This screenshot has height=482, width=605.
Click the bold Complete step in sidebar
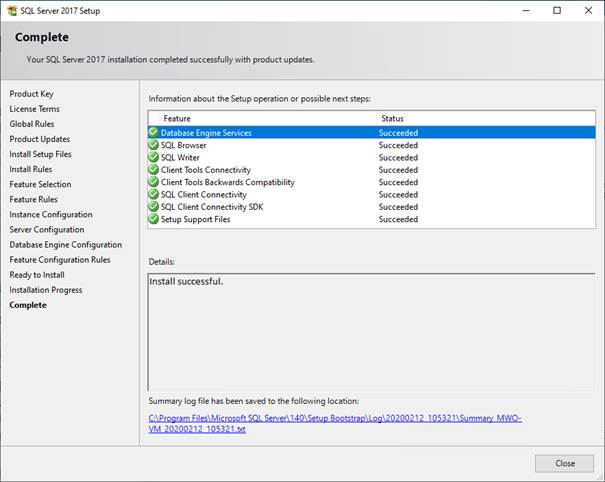click(x=28, y=305)
